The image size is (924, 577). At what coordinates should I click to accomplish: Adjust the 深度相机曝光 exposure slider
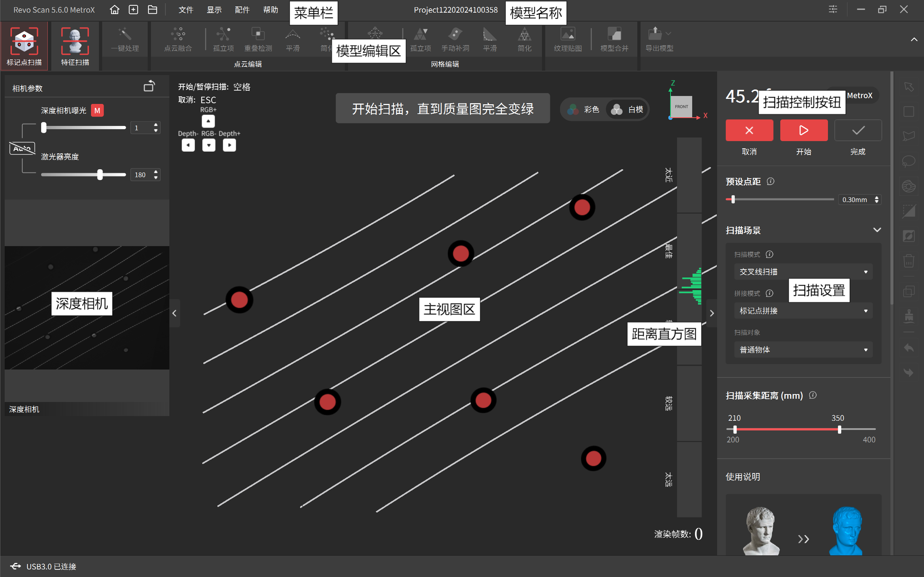(x=83, y=127)
